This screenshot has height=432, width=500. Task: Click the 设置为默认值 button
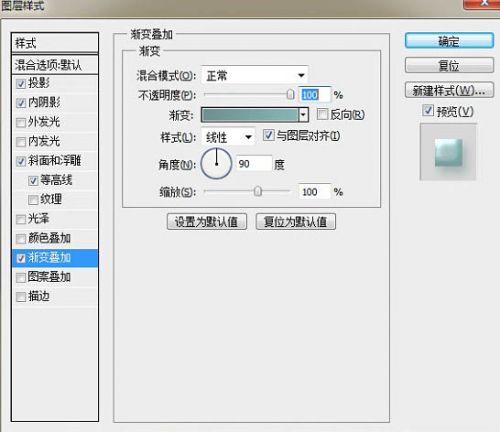(x=207, y=222)
